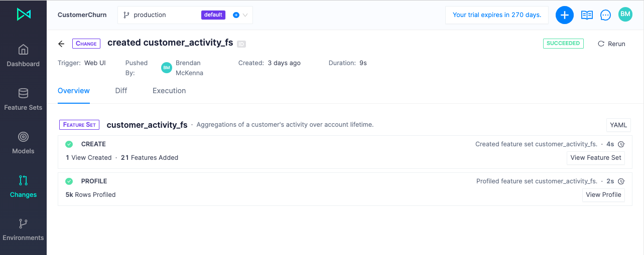Image resolution: width=644 pixels, height=255 pixels.
Task: Navigate to Environments in sidebar
Action: (x=23, y=230)
